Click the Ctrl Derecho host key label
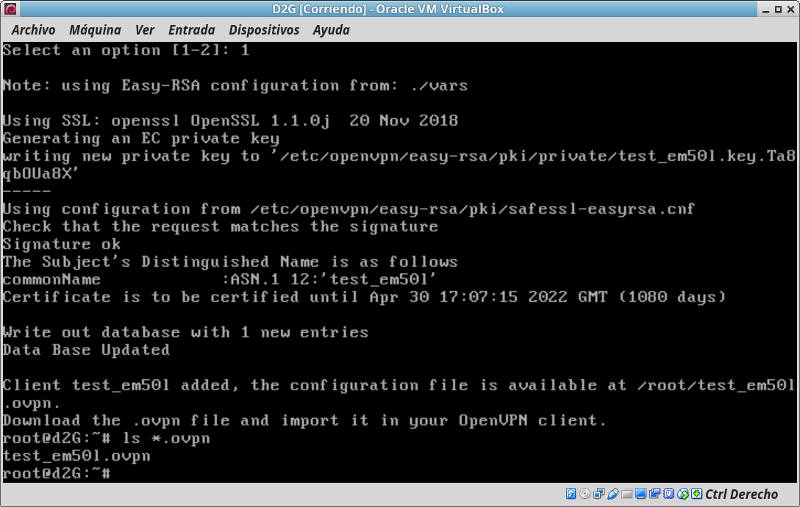 click(741, 494)
